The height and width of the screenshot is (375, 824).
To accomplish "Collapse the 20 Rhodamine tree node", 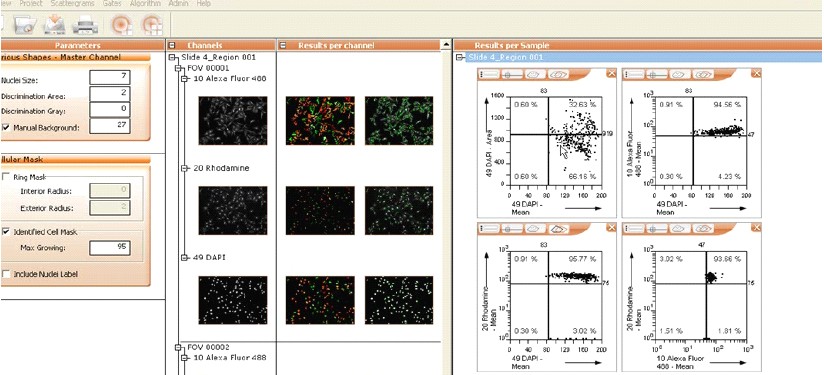I will 184,168.
